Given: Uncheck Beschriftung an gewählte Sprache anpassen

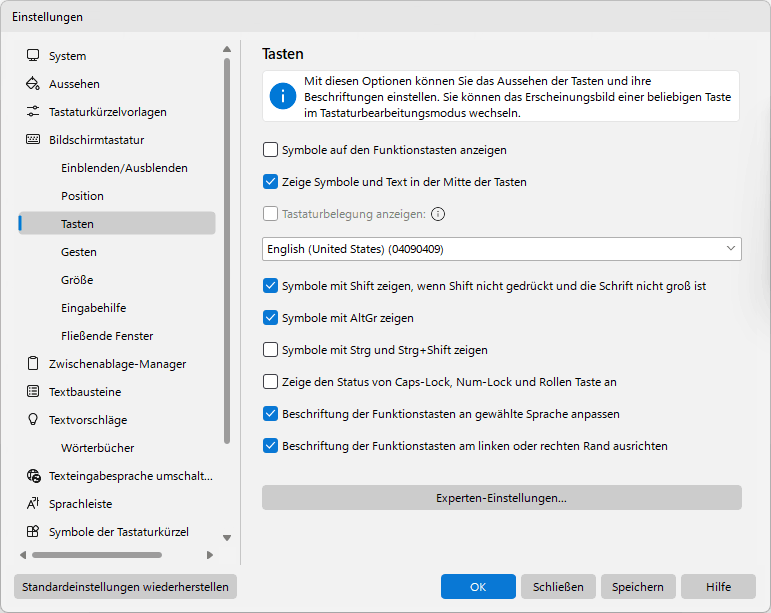Looking at the screenshot, I should [270, 413].
